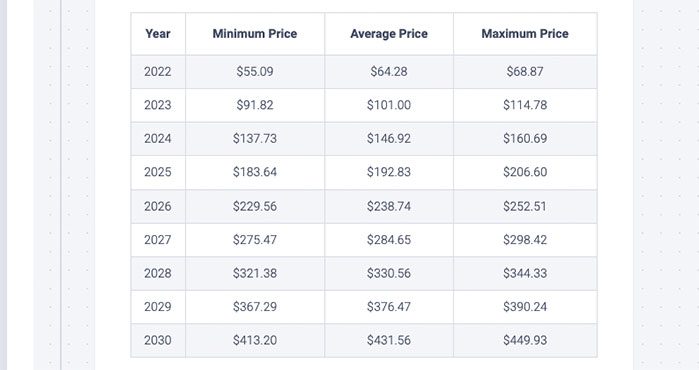Click the Maximum Price column header

pos(525,34)
